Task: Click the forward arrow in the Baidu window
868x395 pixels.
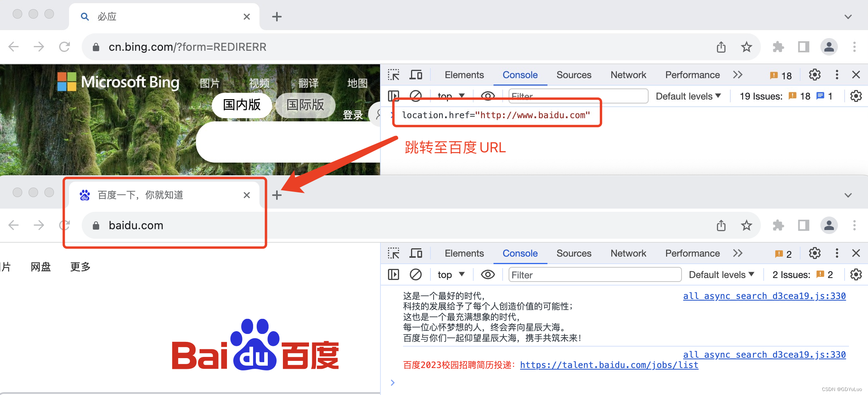Action: tap(39, 225)
